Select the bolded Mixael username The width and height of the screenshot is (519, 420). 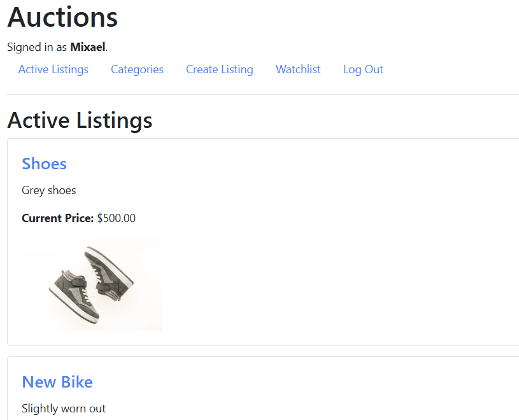pyautogui.click(x=88, y=46)
